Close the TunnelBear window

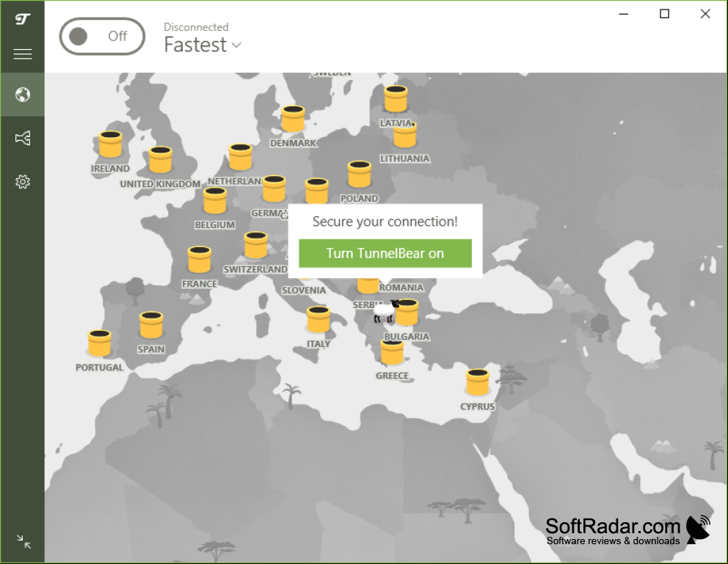[705, 14]
